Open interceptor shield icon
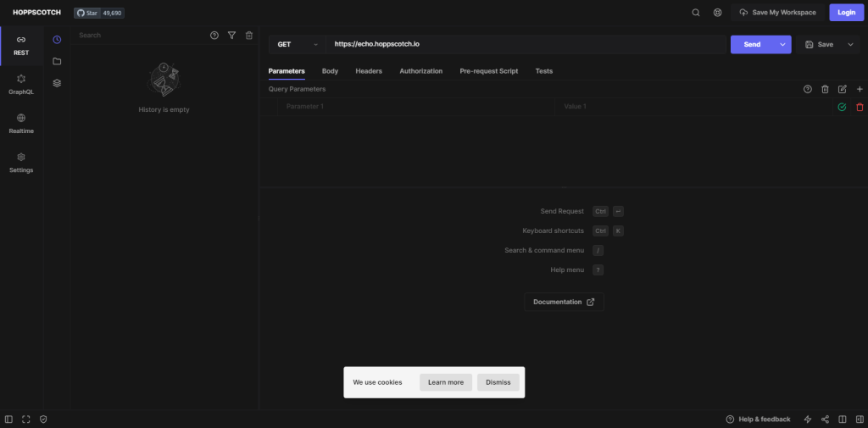 point(43,420)
